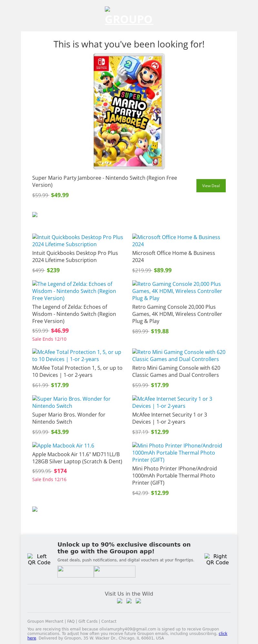The height and width of the screenshot is (644, 258).
Task: Open the Legend of Zelda: Echoes of Wisdom link
Action: [74, 291]
